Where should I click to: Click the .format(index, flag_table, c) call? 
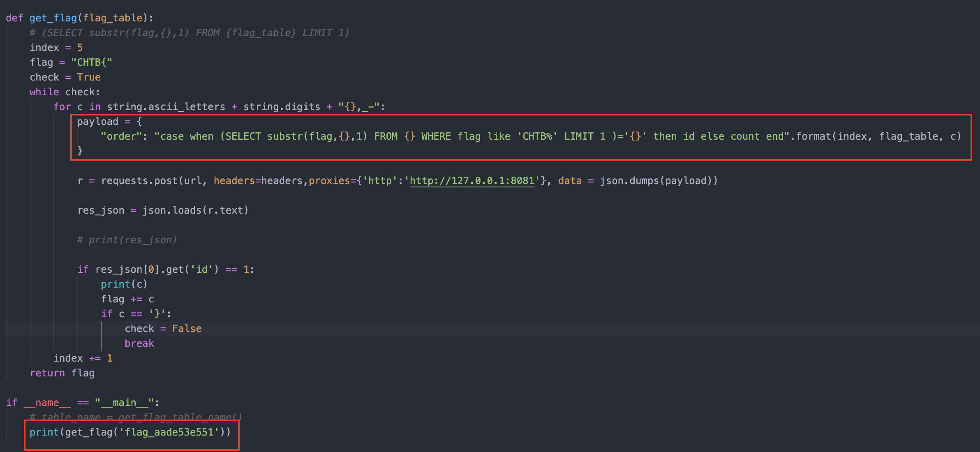(876, 136)
